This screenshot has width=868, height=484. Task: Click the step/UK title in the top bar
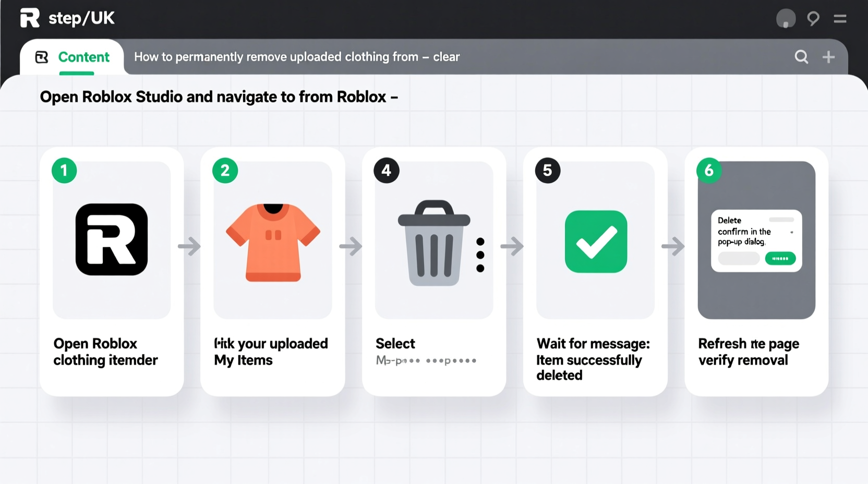click(x=81, y=18)
